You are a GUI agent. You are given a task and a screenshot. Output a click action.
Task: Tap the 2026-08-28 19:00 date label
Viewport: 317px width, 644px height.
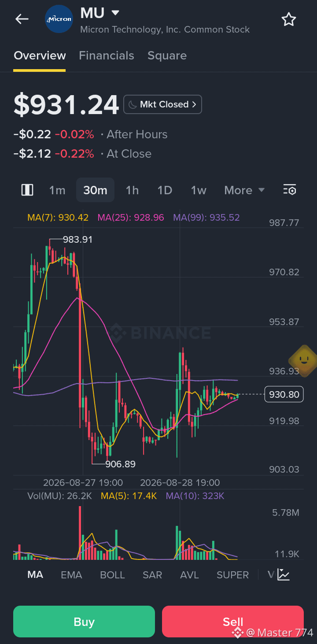(x=180, y=482)
